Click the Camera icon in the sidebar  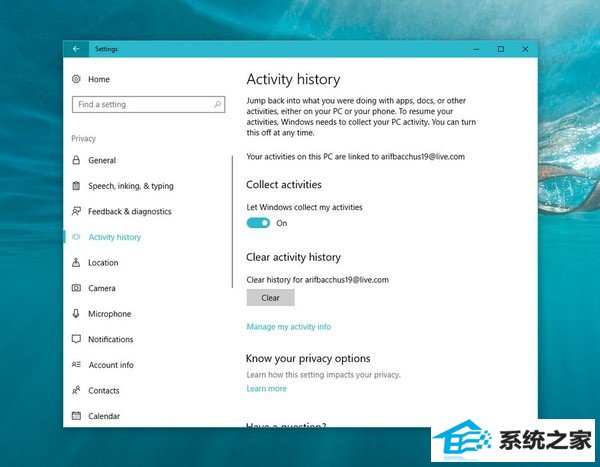tap(76, 288)
